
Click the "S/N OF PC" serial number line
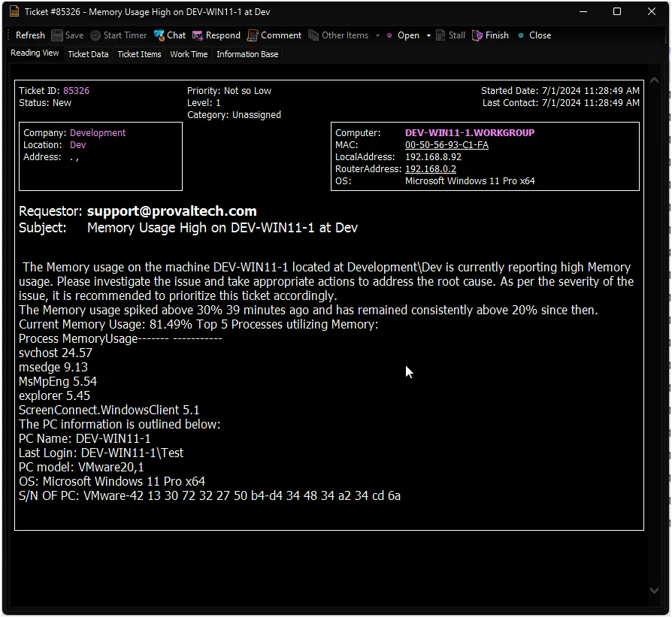tap(210, 496)
